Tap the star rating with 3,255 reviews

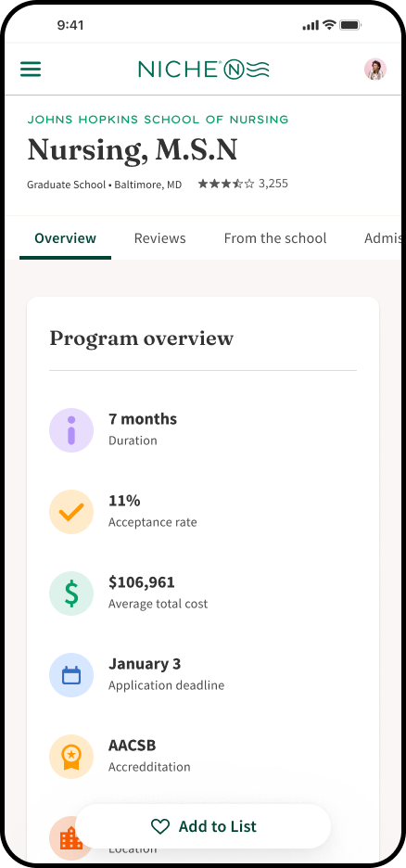tap(243, 184)
